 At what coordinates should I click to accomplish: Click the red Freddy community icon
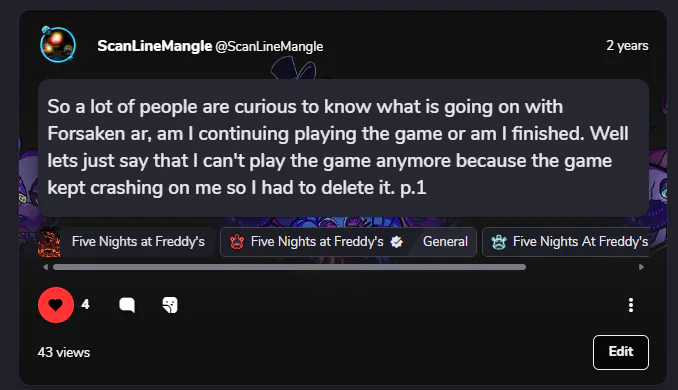point(237,242)
